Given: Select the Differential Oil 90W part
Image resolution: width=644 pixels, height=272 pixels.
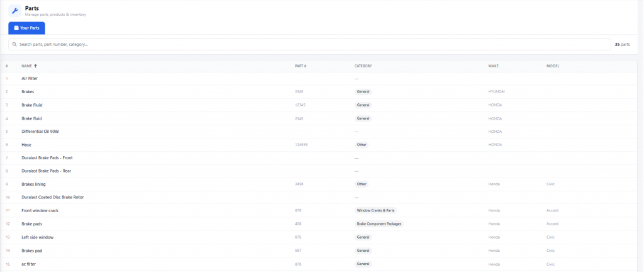Looking at the screenshot, I should coord(40,132).
